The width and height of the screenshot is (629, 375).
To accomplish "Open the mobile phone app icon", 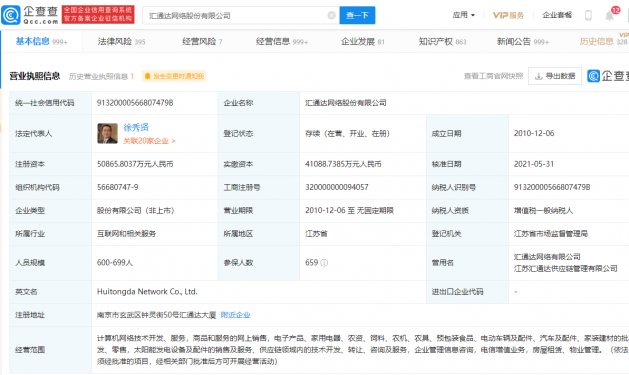I will tap(588, 15).
